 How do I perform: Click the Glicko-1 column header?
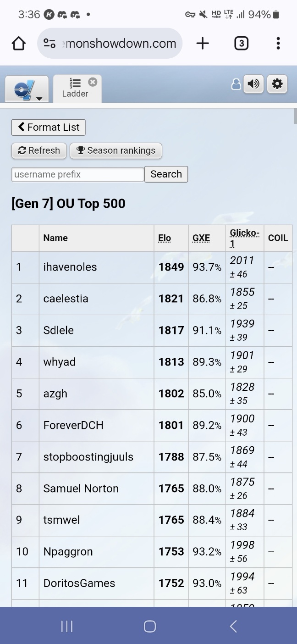(244, 238)
